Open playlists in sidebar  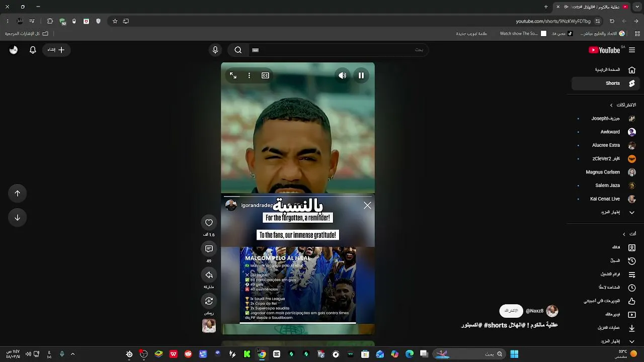[x=605, y=275]
